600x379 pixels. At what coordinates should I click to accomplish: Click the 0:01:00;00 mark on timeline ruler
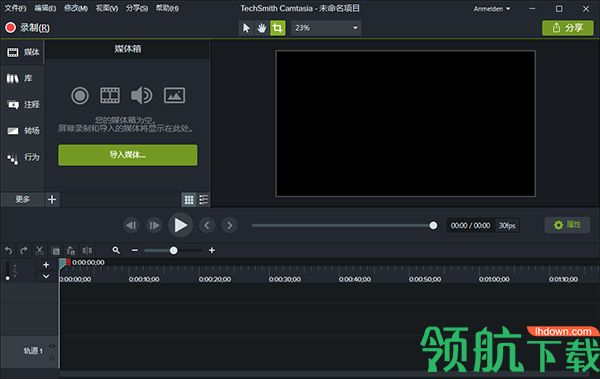494,279
